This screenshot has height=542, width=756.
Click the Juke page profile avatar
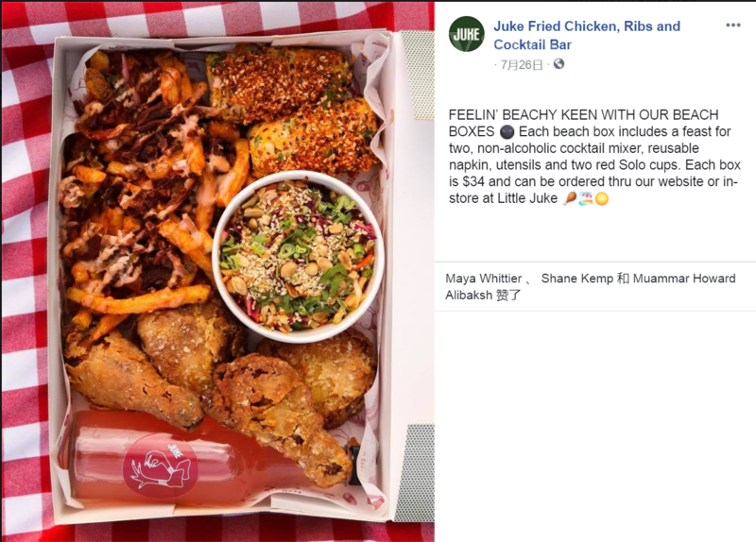pyautogui.click(x=466, y=34)
